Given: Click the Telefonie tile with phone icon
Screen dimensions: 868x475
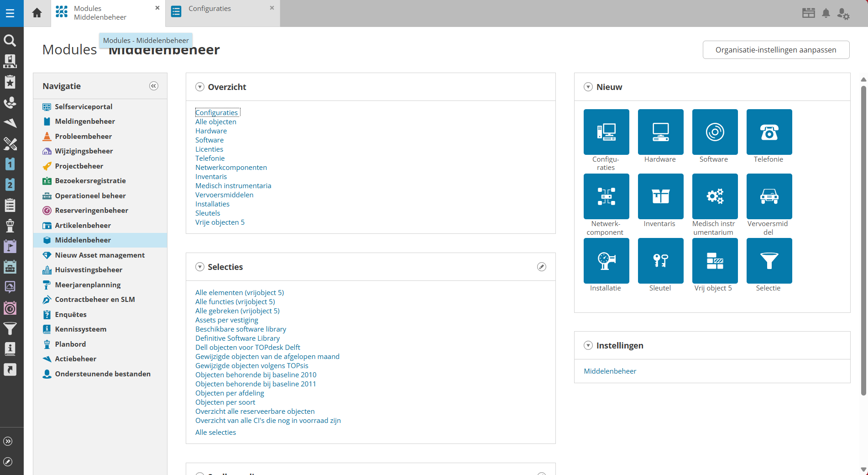Looking at the screenshot, I should 769,132.
